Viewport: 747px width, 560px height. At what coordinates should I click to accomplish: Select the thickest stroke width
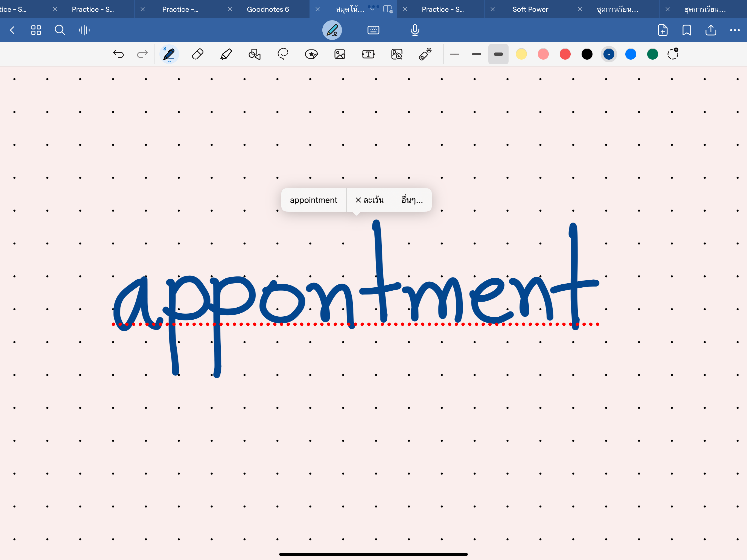(x=498, y=54)
